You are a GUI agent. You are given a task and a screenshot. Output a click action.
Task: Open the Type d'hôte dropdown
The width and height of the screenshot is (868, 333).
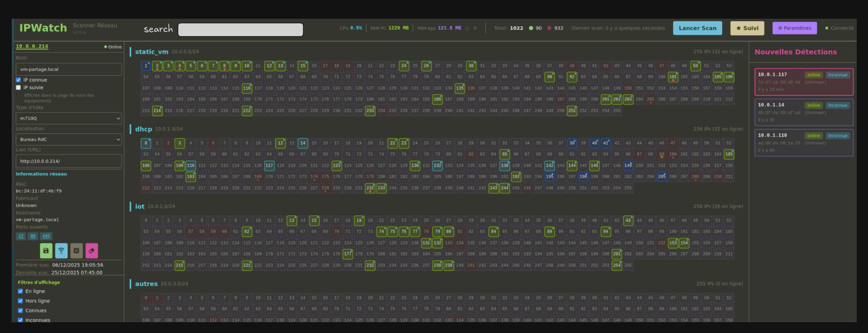coord(69,118)
